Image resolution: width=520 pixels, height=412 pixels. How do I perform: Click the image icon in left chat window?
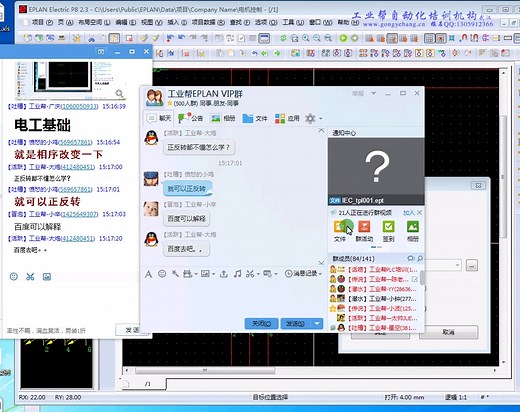pyautogui.click(x=47, y=276)
